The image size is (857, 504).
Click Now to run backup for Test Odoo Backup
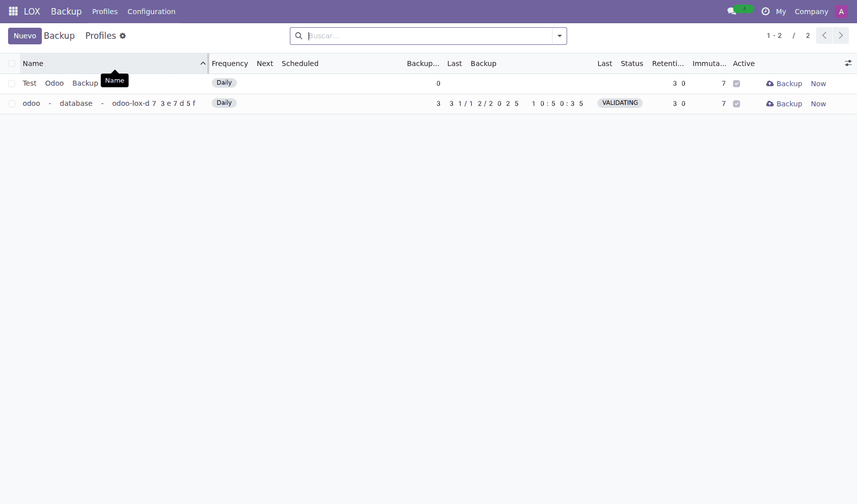[x=818, y=83]
